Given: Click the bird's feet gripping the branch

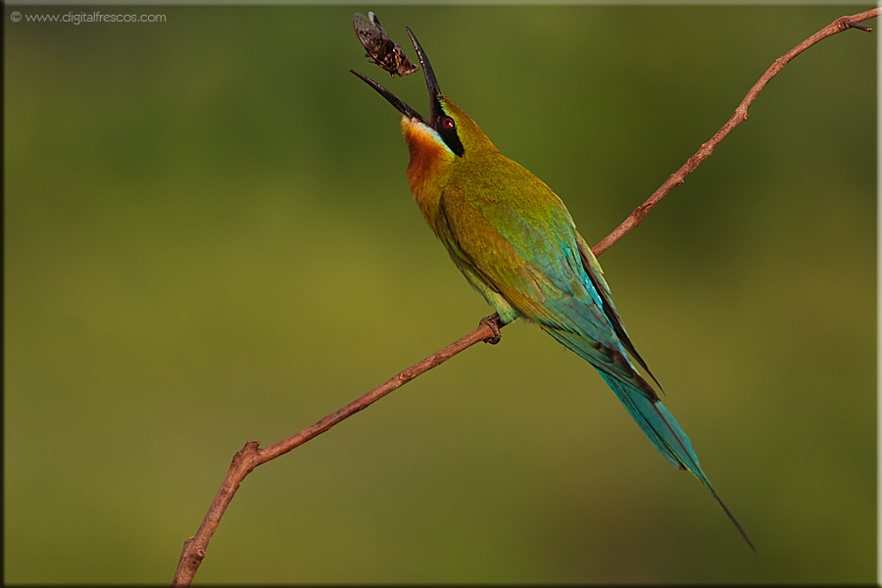Looking at the screenshot, I should [491, 328].
